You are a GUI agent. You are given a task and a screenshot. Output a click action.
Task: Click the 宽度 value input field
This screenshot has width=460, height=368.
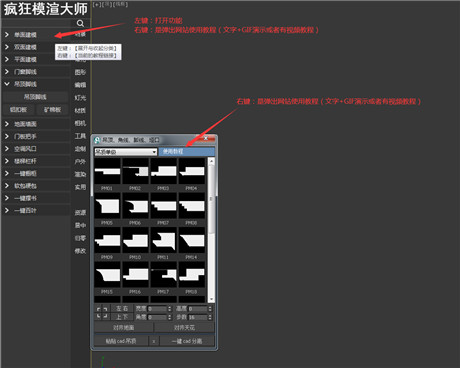click(x=157, y=309)
